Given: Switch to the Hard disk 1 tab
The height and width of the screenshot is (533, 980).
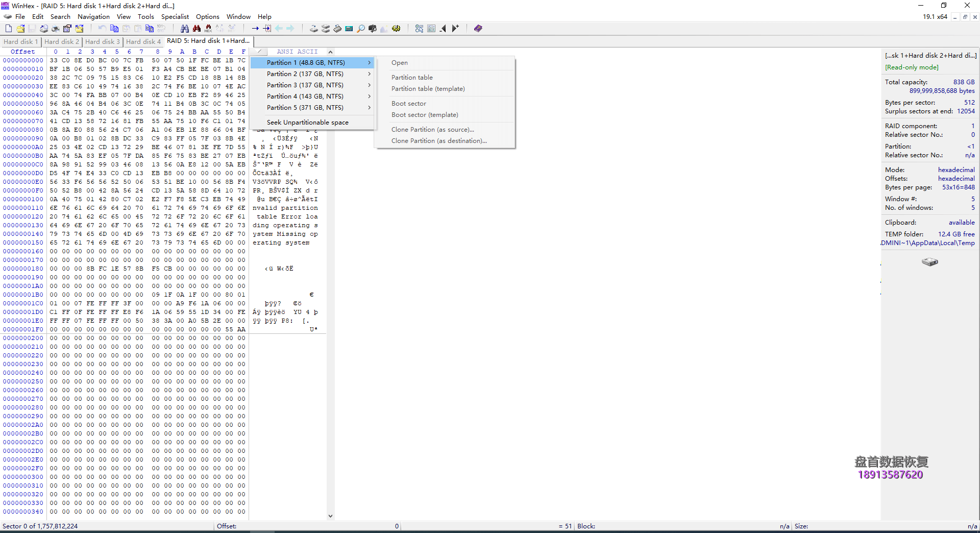Looking at the screenshot, I should (20, 42).
